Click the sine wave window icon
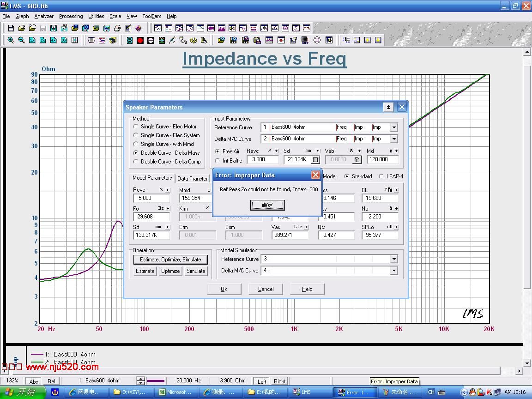 (x=158, y=28)
